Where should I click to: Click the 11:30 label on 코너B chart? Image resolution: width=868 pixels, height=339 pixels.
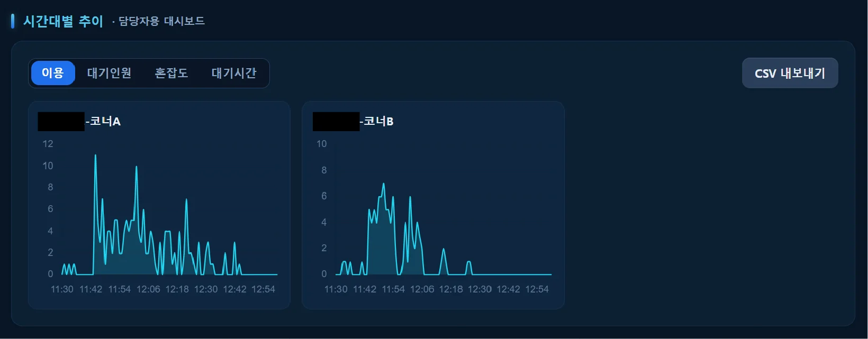(336, 289)
